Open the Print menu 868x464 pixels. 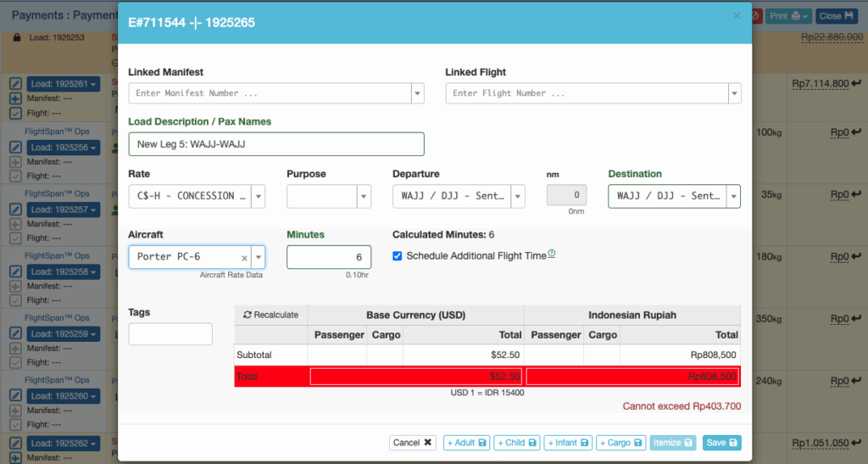789,16
